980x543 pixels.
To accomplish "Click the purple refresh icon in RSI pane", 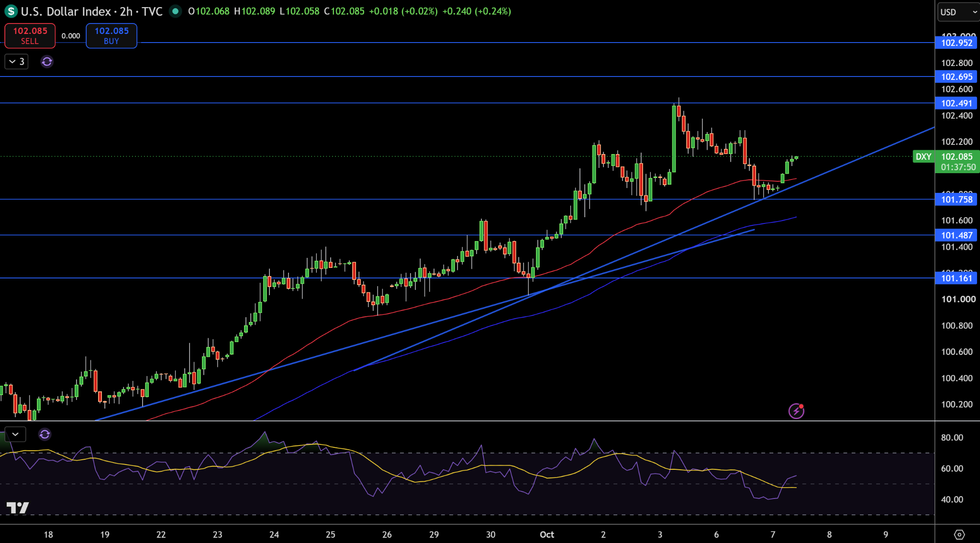I will (x=45, y=434).
